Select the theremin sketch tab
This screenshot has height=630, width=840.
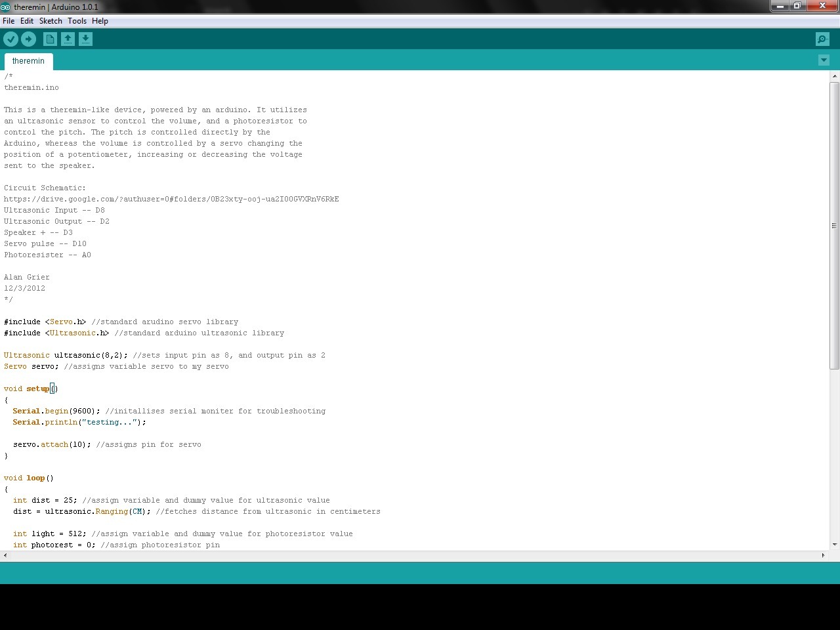[28, 61]
